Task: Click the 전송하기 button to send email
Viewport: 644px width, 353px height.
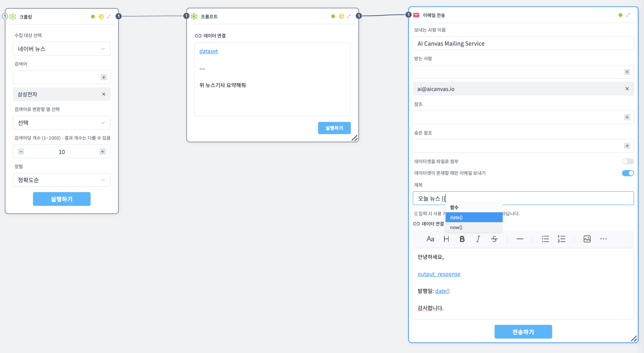Action: [x=523, y=332]
